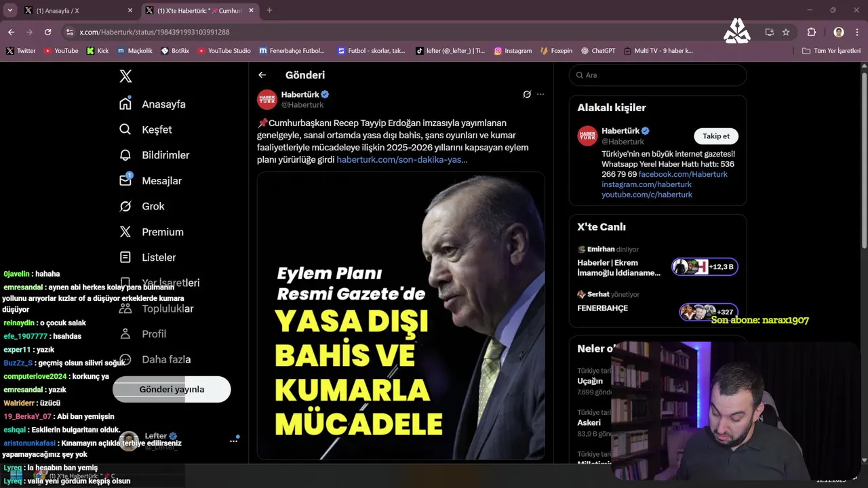Open Lefter account menu ellipsis
This screenshot has width=868, height=488.
coord(233,441)
